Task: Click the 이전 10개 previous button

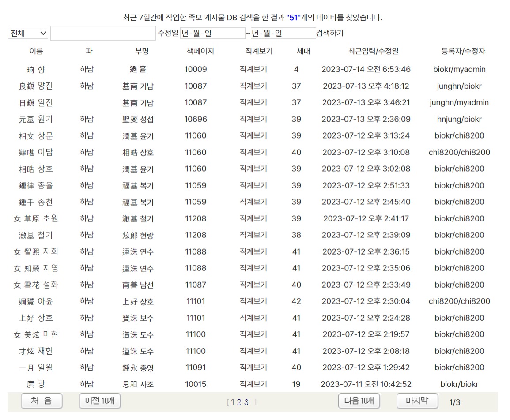Action: 99,401
